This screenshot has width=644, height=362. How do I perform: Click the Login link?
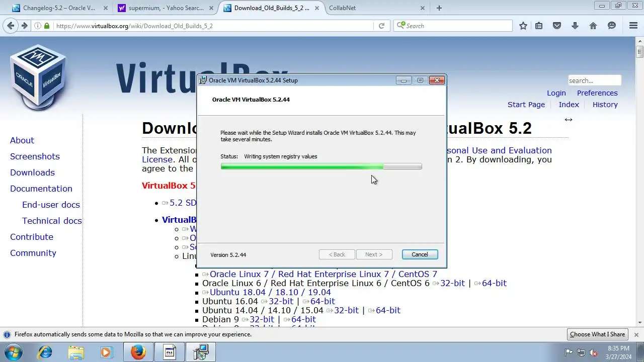556,93
